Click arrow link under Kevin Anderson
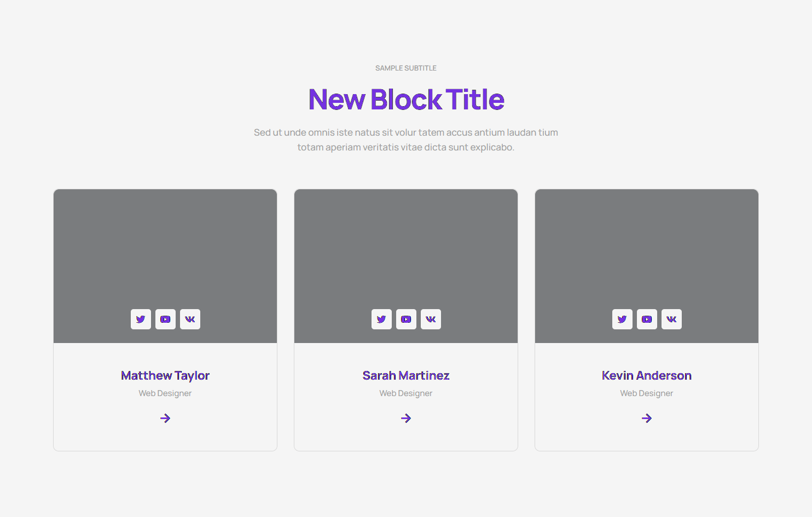This screenshot has height=517, width=812. point(647,418)
